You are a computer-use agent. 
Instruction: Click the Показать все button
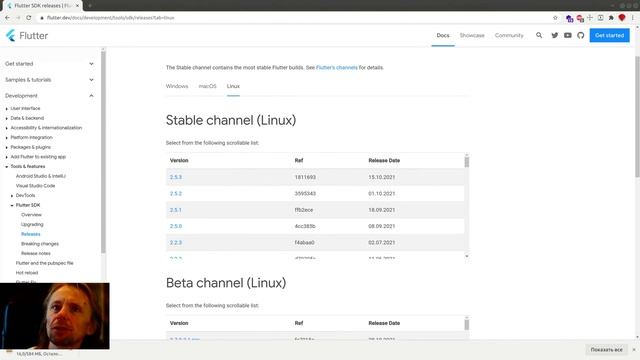[607, 350]
